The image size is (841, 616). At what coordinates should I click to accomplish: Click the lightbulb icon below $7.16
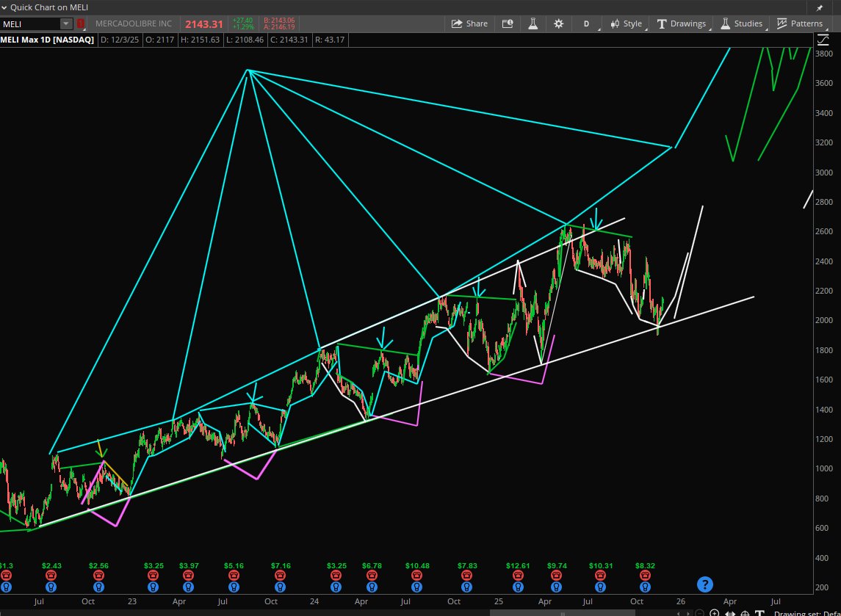280,587
